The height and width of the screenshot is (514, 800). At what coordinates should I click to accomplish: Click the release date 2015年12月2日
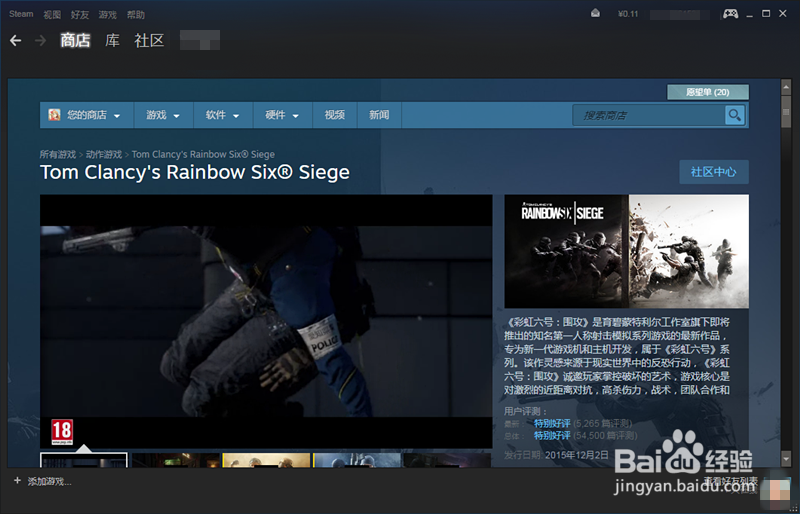(x=577, y=455)
